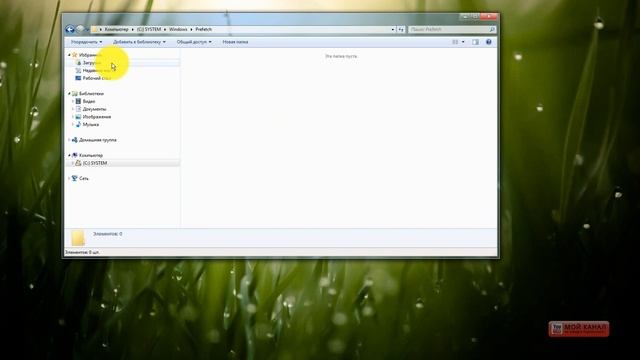This screenshot has width=640, height=360.
Task: Open the recent pages dropdown beside Forward
Action: (x=87, y=29)
